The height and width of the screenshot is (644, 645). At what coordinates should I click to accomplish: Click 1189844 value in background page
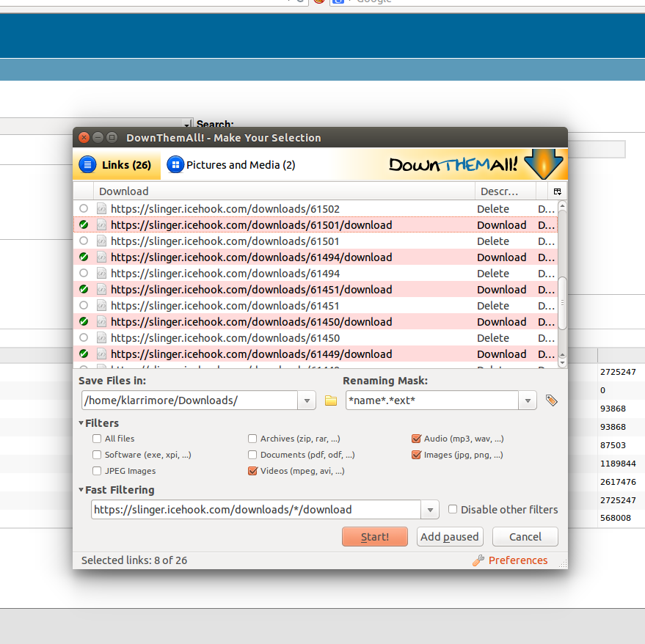pyautogui.click(x=618, y=464)
